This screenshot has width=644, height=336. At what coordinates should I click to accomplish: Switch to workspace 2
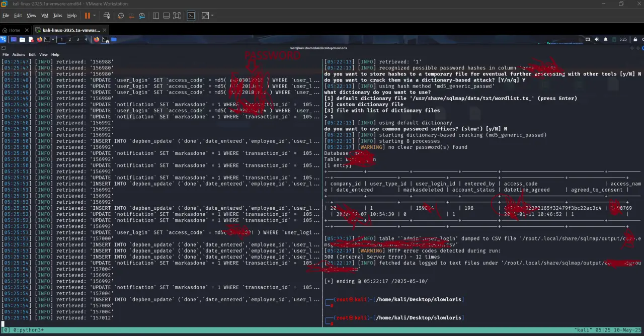pyautogui.click(x=69, y=39)
